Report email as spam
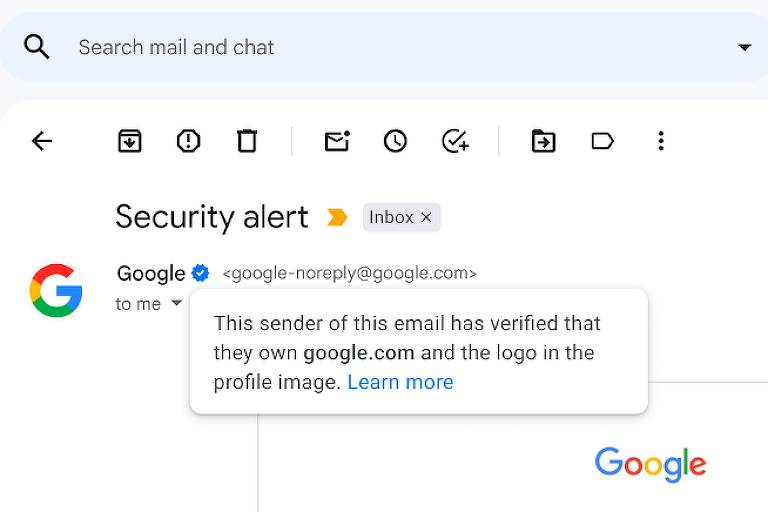The width and height of the screenshot is (768, 512). pos(189,141)
